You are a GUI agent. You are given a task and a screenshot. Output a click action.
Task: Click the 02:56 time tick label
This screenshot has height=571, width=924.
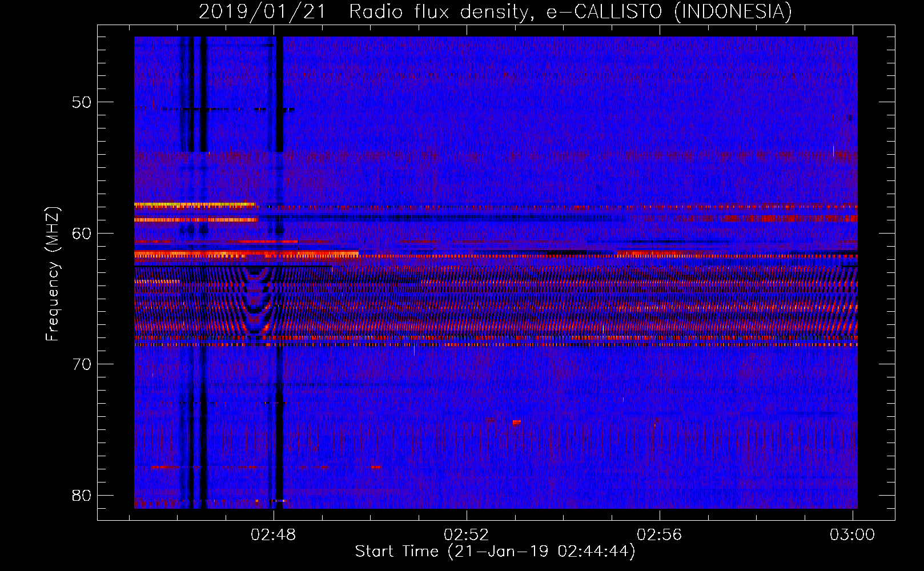660,534
